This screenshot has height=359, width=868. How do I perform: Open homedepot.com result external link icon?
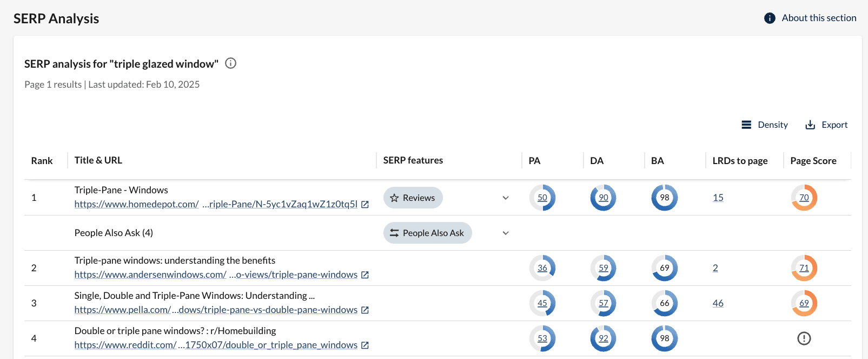(x=365, y=205)
